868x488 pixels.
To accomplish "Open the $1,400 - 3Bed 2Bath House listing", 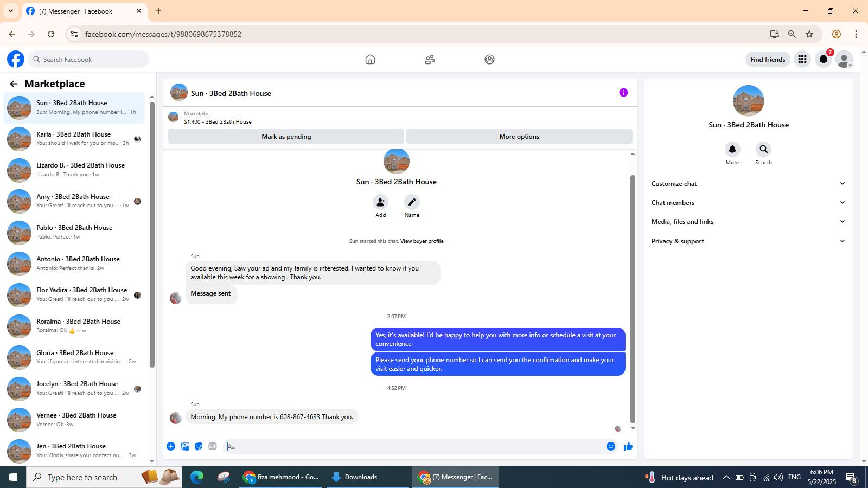I will 218,122.
